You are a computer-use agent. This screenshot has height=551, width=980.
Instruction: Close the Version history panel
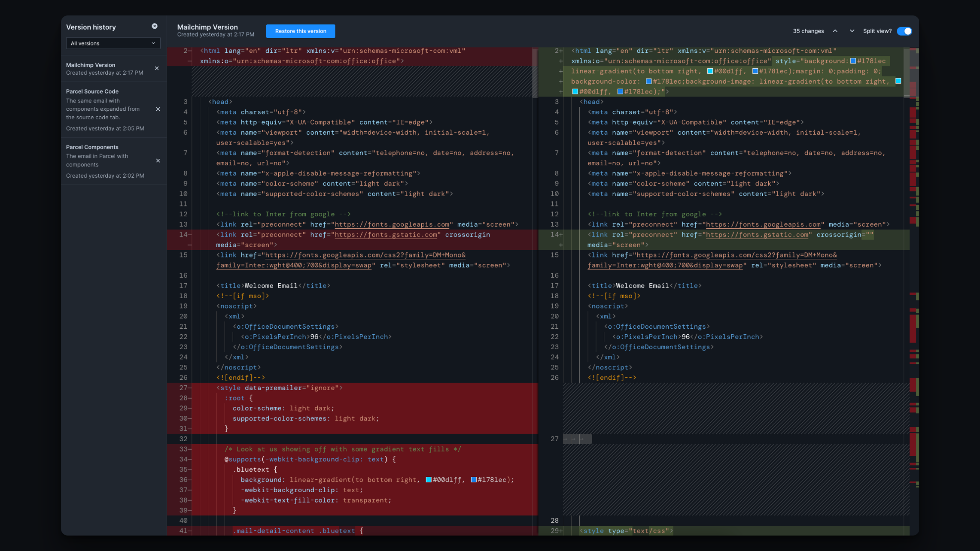(x=155, y=26)
